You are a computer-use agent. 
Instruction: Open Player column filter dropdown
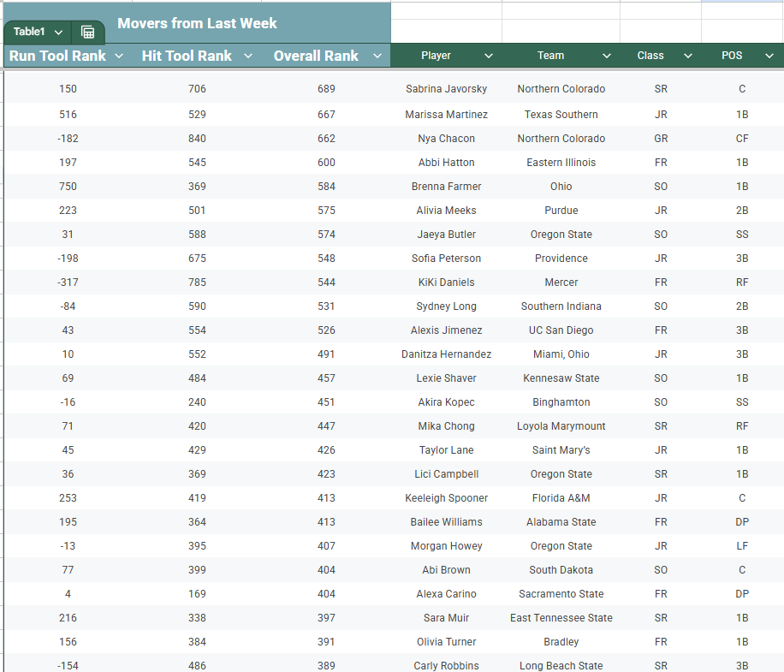click(x=489, y=56)
